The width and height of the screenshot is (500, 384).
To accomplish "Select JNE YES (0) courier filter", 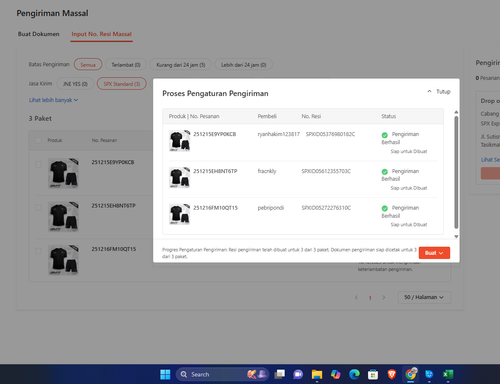I will [75, 84].
